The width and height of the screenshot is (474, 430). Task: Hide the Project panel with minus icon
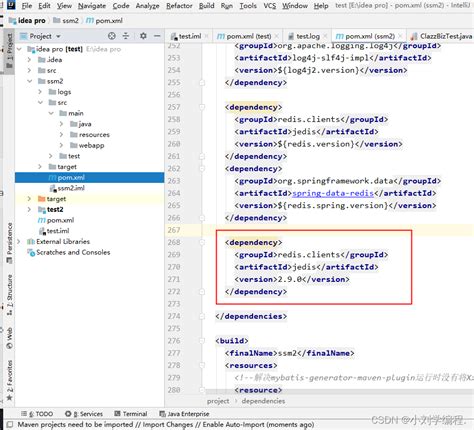[x=157, y=36]
